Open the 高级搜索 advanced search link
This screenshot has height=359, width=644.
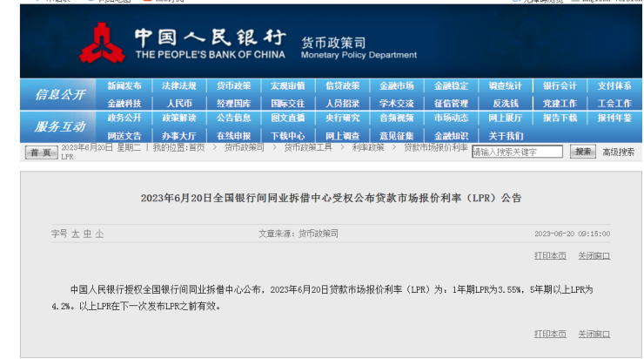(x=618, y=152)
